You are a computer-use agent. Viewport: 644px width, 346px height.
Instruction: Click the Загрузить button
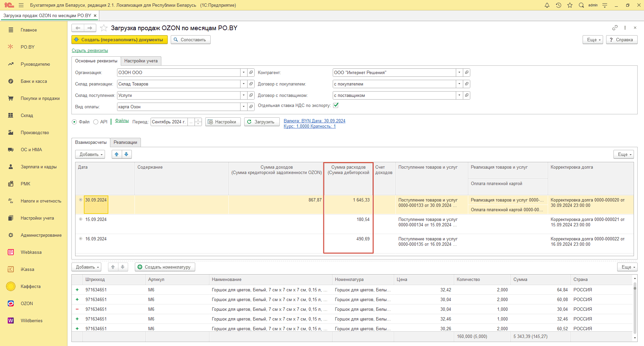pos(262,122)
